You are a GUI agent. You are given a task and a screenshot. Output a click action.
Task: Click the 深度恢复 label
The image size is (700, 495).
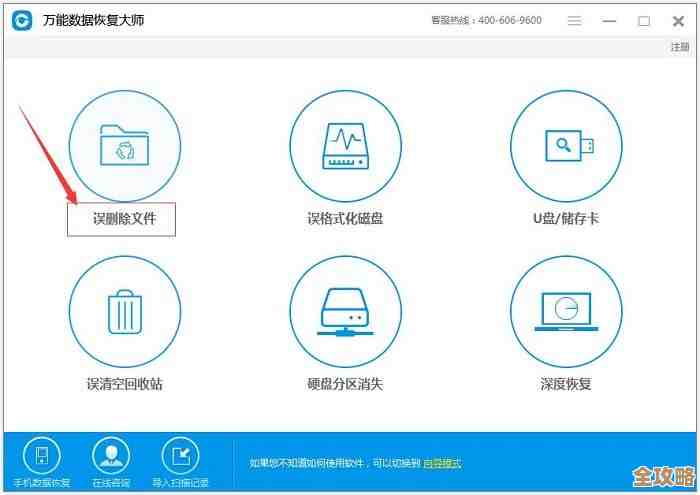566,384
